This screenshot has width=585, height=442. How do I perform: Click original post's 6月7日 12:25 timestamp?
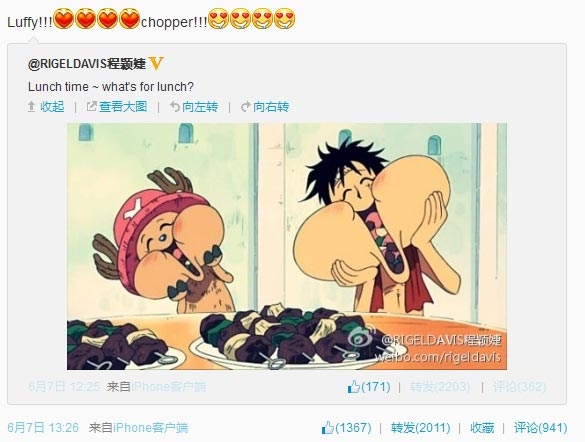pos(64,386)
